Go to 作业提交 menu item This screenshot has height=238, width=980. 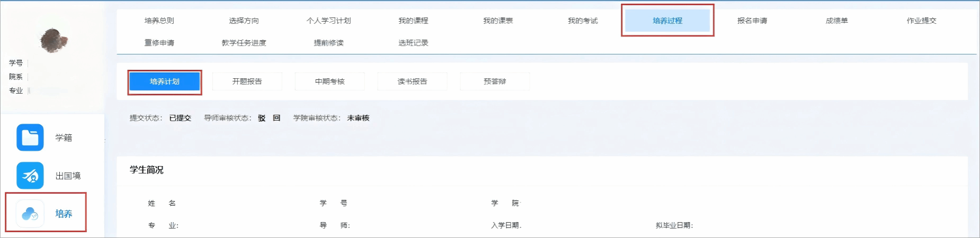click(922, 21)
